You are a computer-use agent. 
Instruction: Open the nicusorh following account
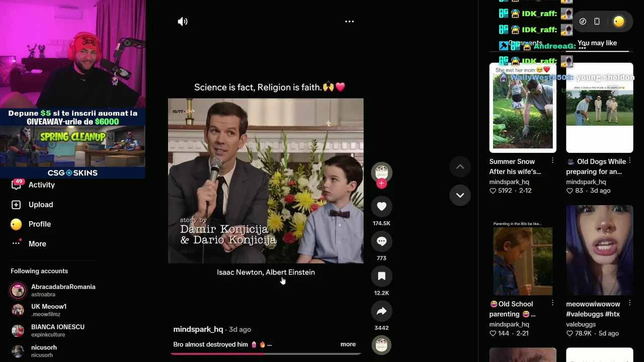pos(44,351)
